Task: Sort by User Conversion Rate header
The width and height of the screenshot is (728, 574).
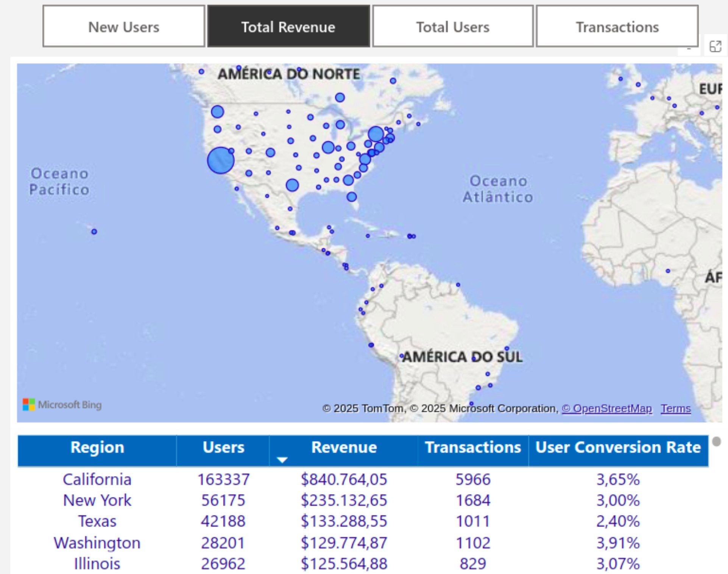Action: 618,447
